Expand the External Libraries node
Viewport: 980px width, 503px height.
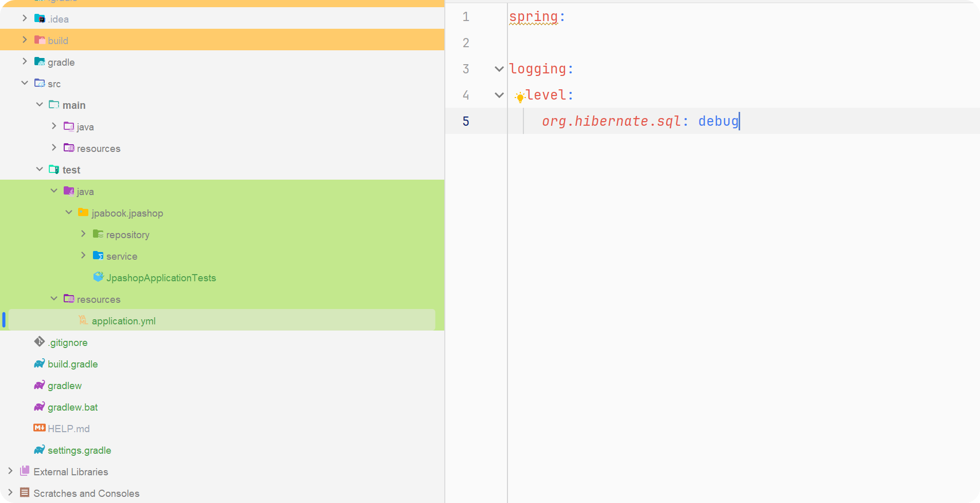[10, 471]
